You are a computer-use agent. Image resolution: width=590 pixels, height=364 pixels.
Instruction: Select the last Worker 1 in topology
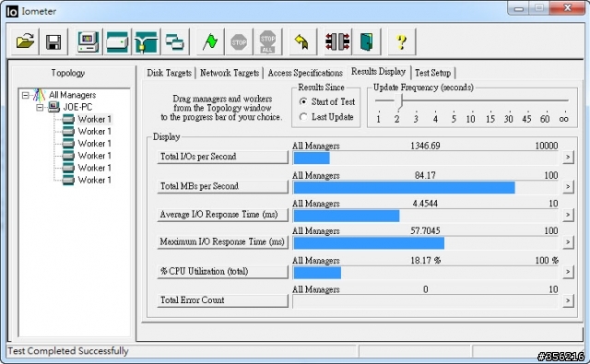click(94, 180)
